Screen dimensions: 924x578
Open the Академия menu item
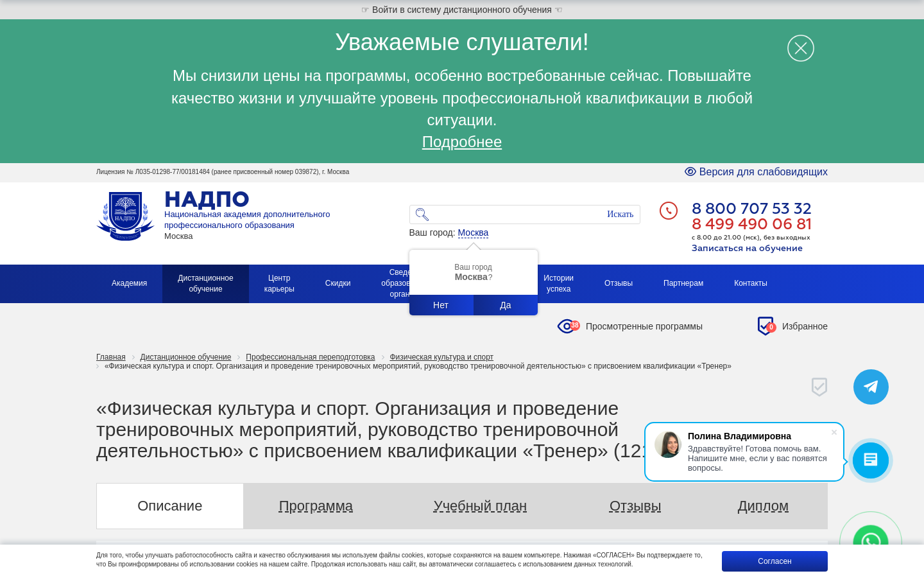click(129, 283)
